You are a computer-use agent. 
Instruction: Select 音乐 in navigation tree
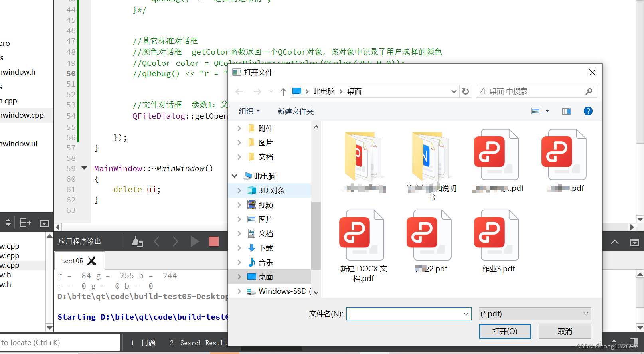tap(265, 262)
